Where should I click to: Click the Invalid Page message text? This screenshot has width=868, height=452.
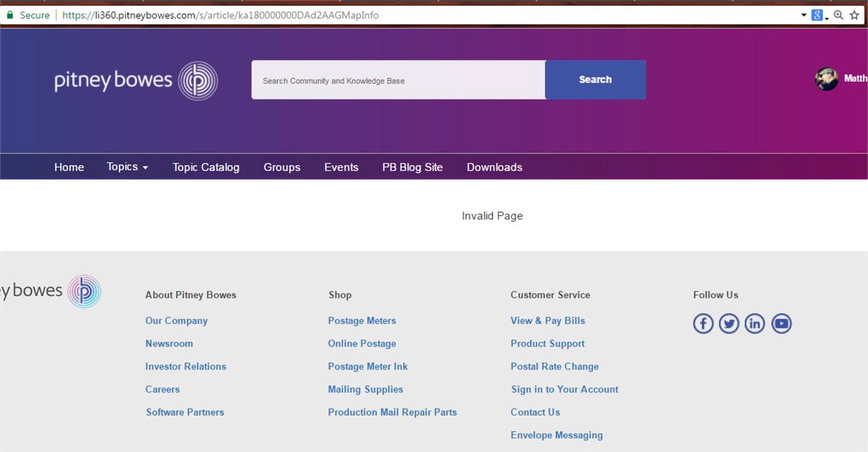(x=493, y=216)
